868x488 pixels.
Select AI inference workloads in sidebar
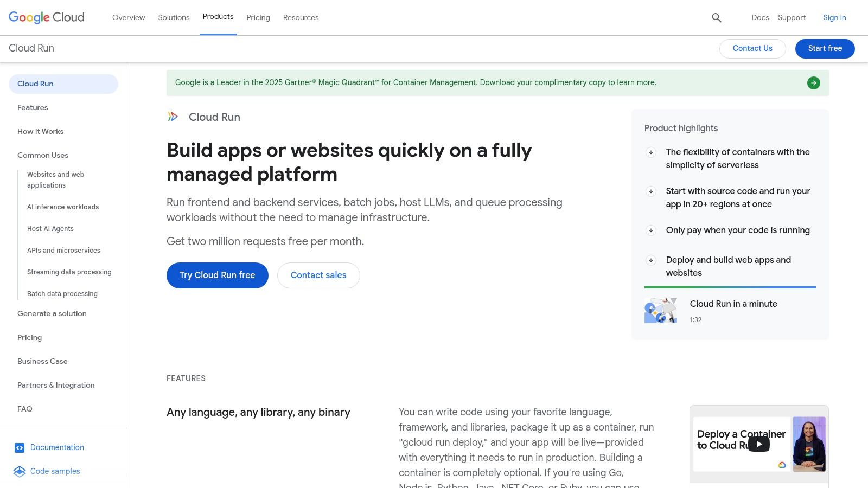click(x=63, y=207)
